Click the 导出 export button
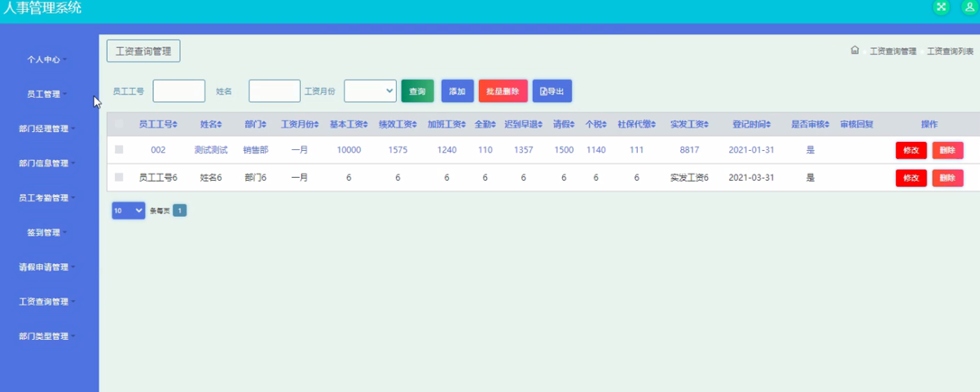The image size is (980, 392). (552, 91)
